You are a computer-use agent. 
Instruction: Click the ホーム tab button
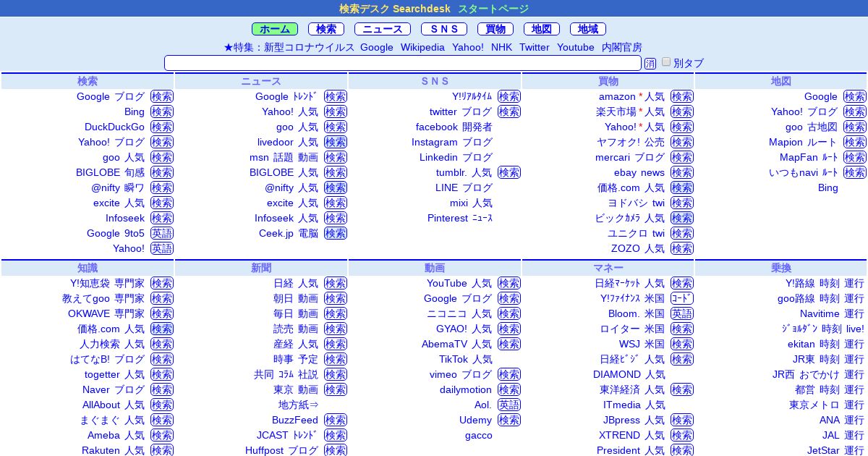(x=275, y=29)
